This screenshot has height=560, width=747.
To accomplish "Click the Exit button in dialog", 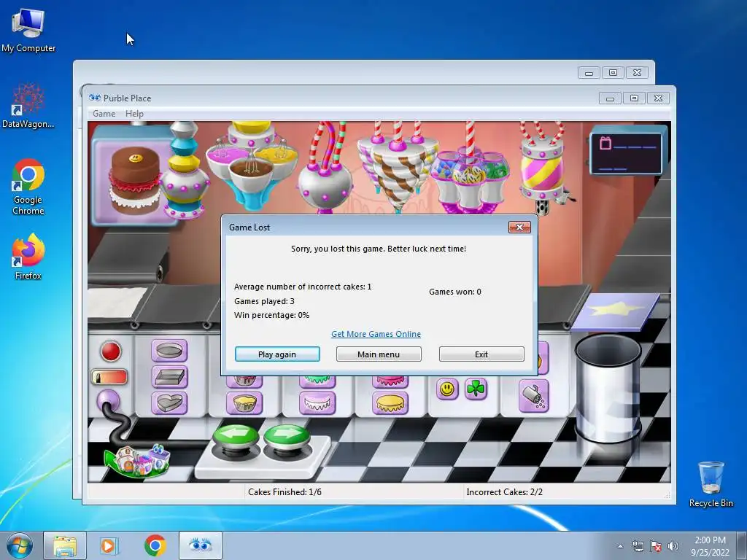I will [x=481, y=354].
